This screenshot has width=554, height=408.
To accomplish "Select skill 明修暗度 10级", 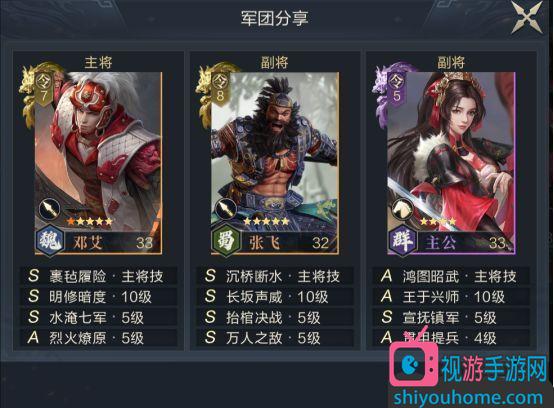I will (x=99, y=297).
